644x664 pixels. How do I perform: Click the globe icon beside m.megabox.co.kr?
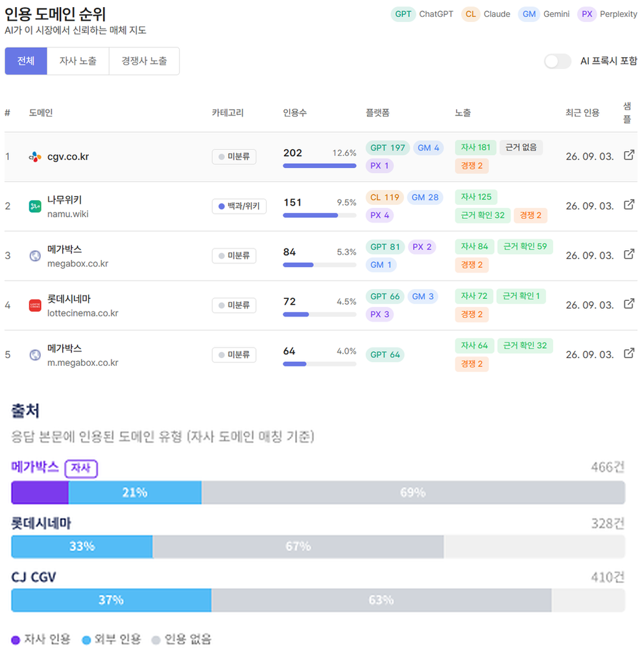pyautogui.click(x=35, y=355)
